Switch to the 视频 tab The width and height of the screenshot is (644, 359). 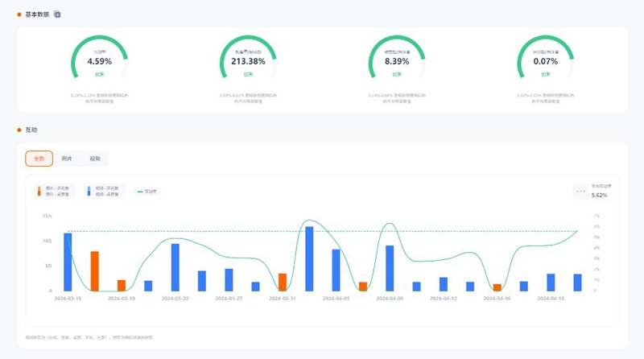tap(95, 159)
